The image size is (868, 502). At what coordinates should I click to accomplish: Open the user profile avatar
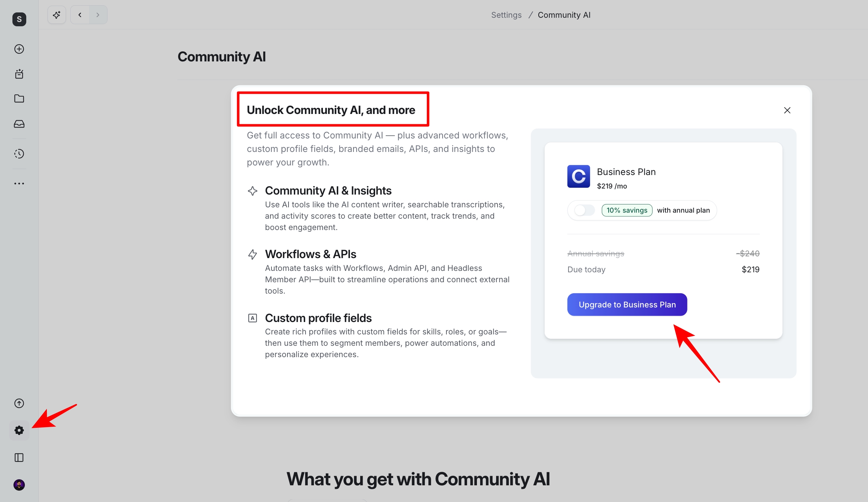click(19, 485)
